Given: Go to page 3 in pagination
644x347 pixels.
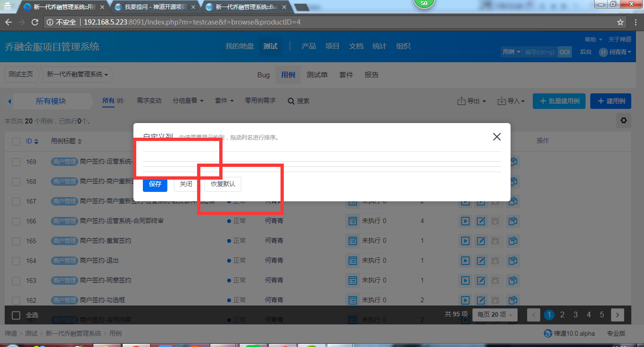Looking at the screenshot, I should (576, 315).
